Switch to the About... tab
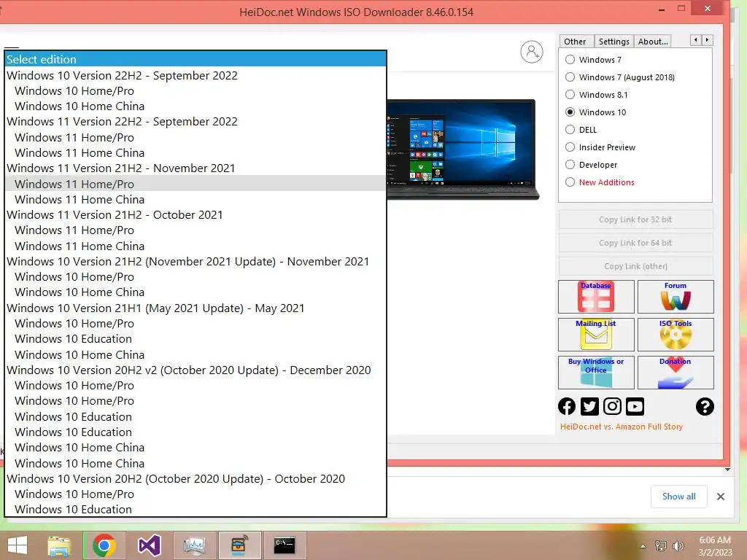Screen dimensions: 747x560 [x=653, y=42]
